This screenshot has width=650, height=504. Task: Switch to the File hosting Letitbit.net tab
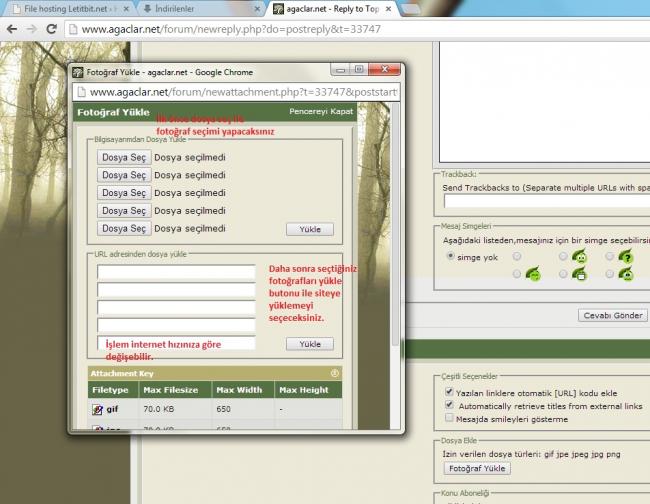point(70,9)
